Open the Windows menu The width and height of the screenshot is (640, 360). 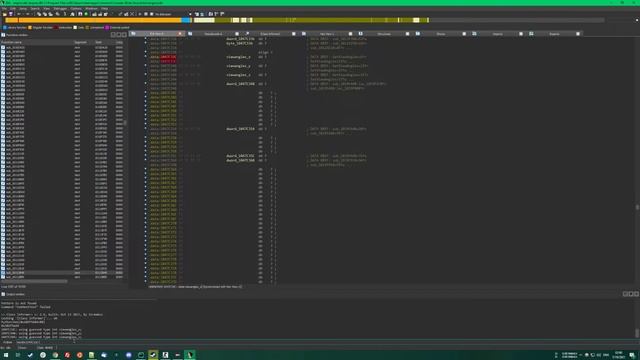pyautogui.click(x=91, y=8)
